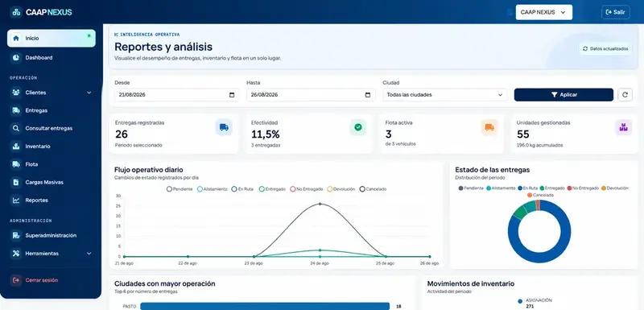Open Dashboard in the sidebar
Viewport: 644px width, 310px height.
52,58
